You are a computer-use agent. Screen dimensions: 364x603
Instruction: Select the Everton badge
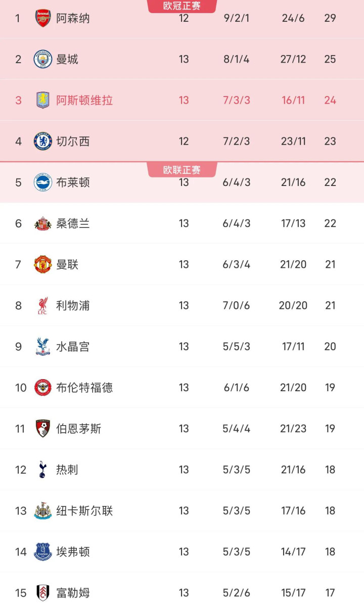(43, 551)
